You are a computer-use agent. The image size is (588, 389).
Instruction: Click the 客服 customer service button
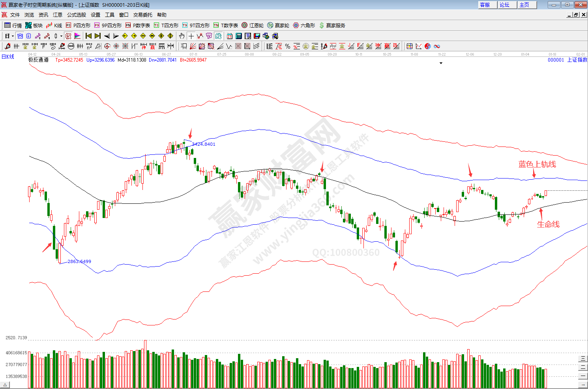coord(485,5)
